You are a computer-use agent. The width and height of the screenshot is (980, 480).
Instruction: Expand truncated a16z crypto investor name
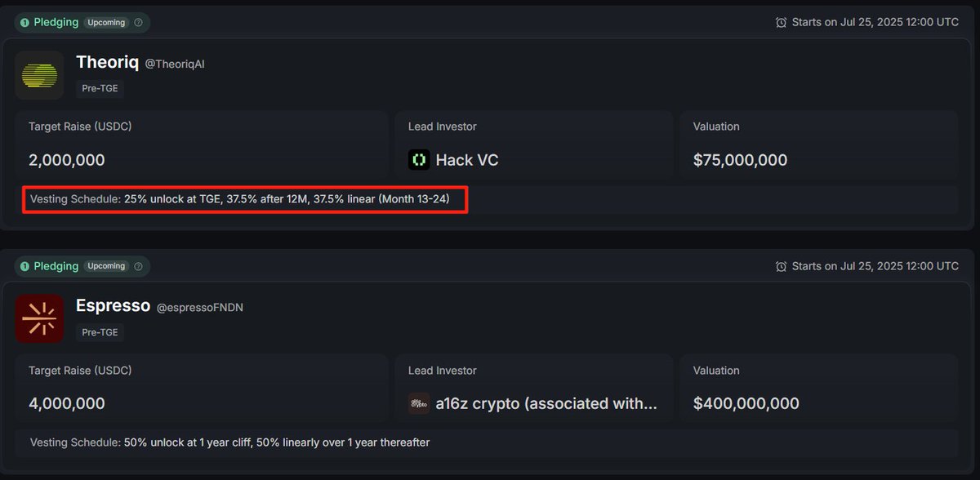(546, 403)
